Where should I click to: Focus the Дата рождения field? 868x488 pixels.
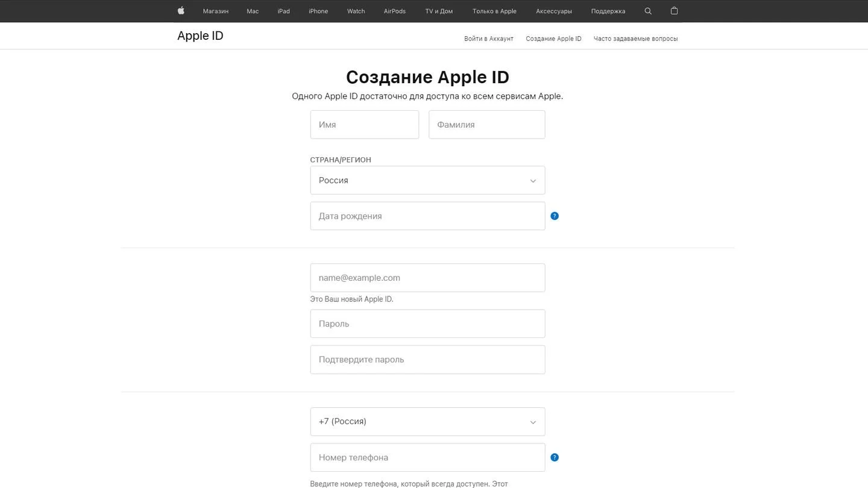pyautogui.click(x=427, y=216)
